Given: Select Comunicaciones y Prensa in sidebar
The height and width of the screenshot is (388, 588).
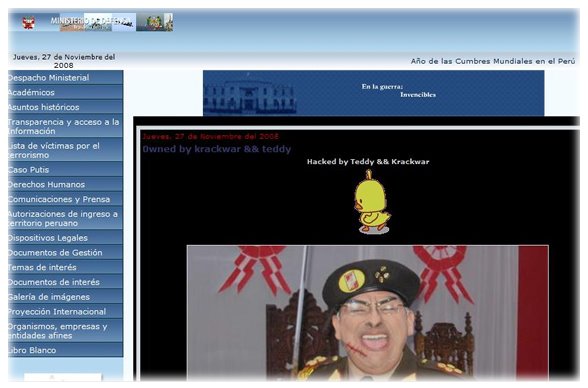Looking at the screenshot, I should tap(66, 199).
